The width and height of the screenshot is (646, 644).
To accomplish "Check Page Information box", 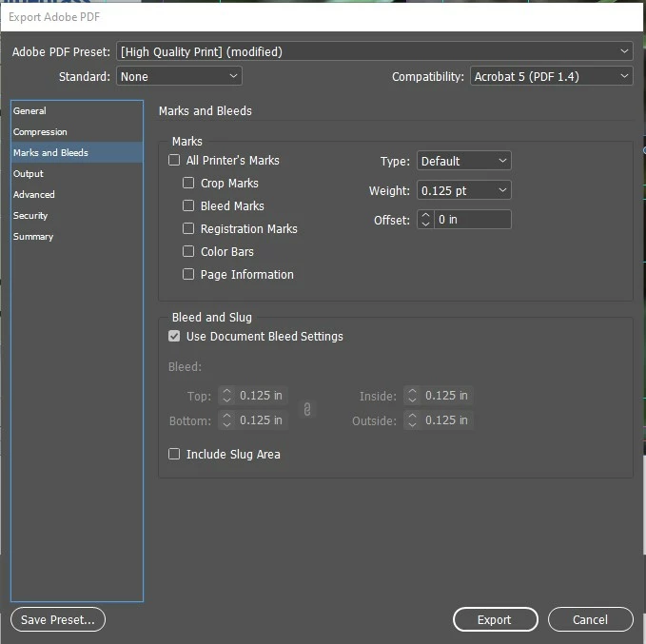I will coord(188,274).
